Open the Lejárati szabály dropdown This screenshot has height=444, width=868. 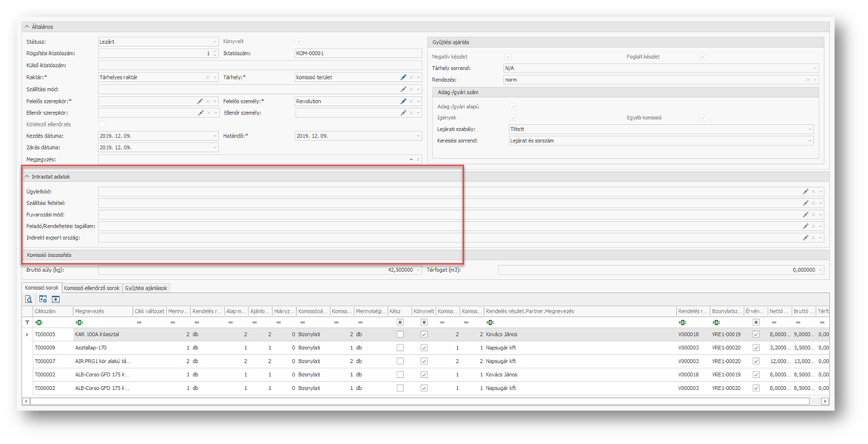point(811,129)
